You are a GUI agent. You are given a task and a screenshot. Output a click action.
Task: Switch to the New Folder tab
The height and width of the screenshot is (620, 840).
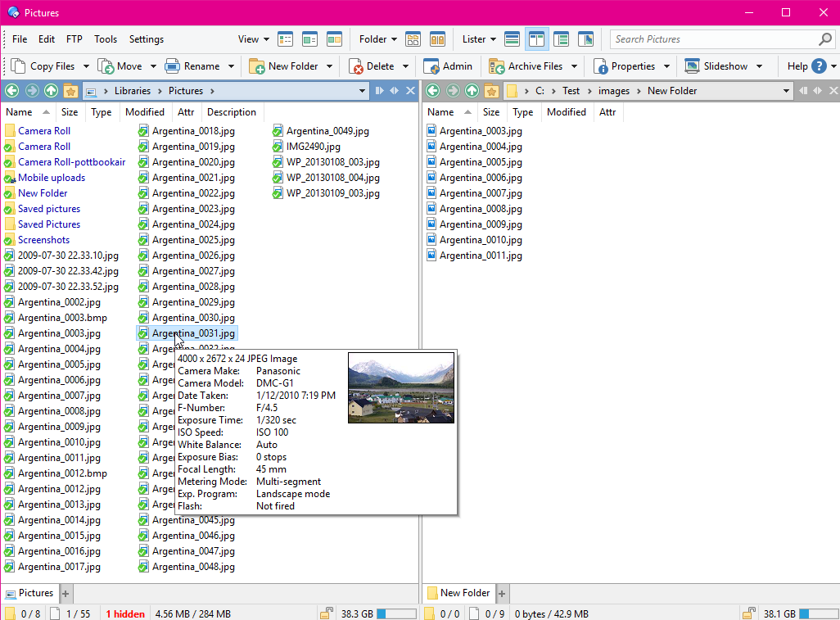click(x=463, y=592)
